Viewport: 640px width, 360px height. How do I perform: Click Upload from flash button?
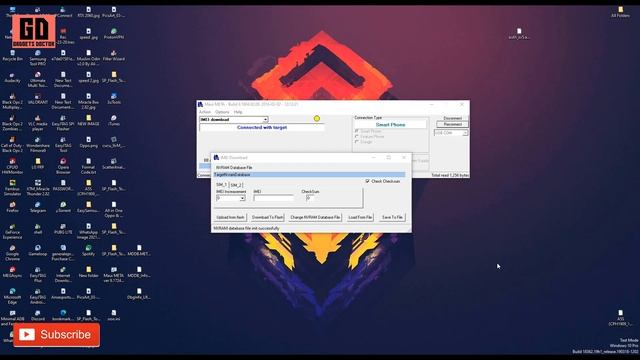(x=230, y=218)
